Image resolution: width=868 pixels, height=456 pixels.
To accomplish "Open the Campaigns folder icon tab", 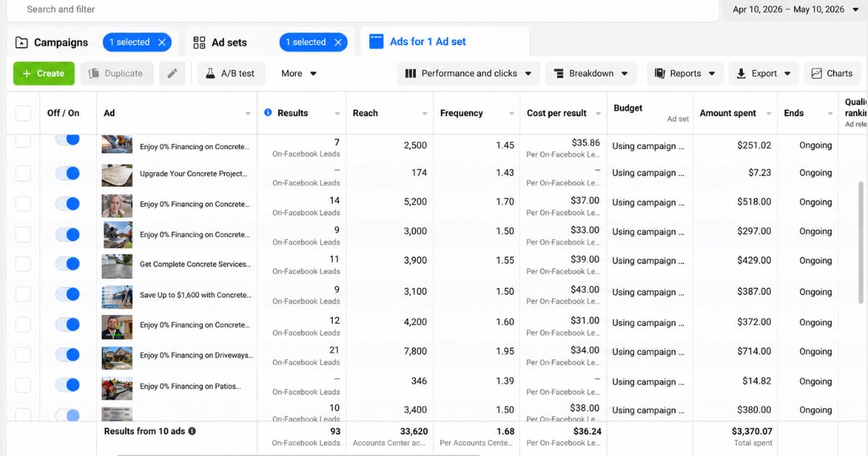I will point(22,43).
